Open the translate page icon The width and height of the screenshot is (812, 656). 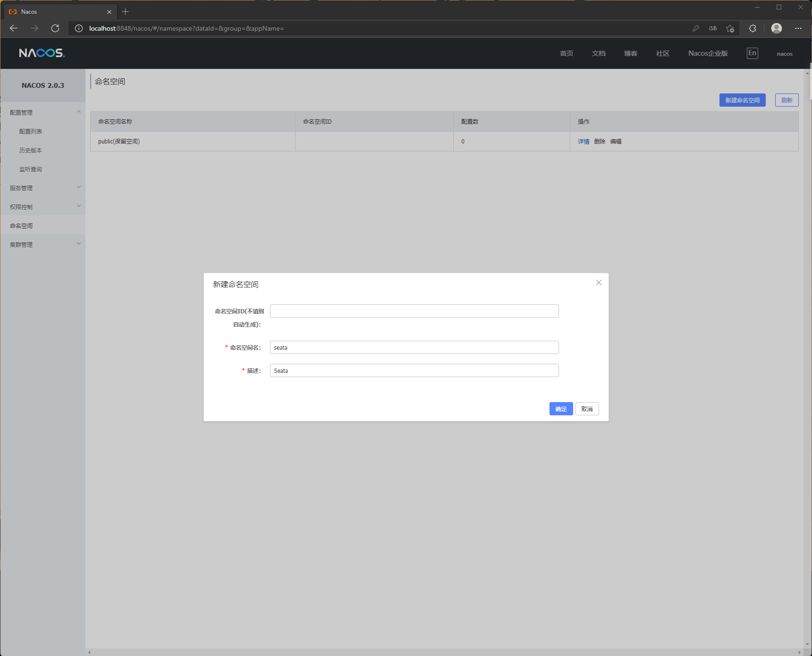713,28
